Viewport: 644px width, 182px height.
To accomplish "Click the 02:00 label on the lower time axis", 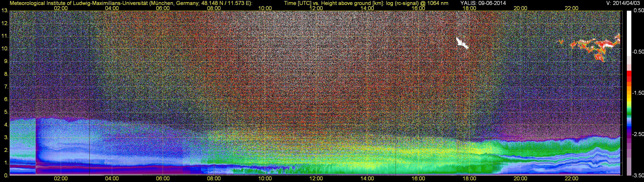I will click(x=61, y=179).
